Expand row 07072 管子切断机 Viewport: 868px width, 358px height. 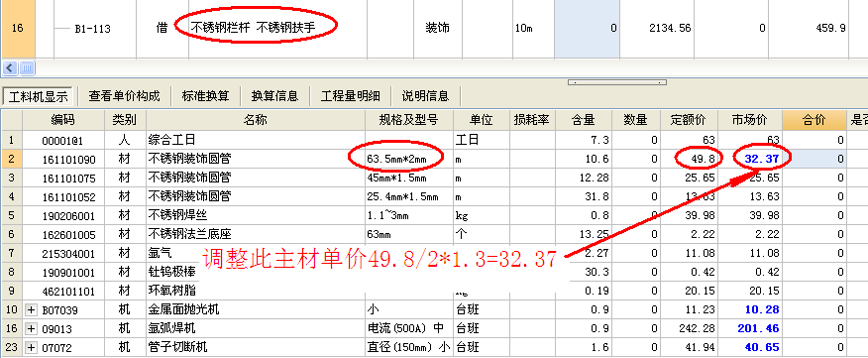pos(31,348)
